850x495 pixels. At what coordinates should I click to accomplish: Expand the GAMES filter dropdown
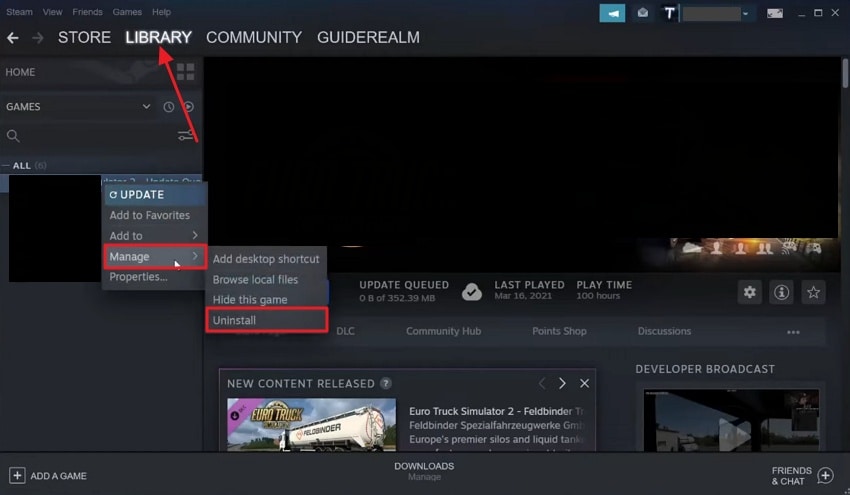pyautogui.click(x=146, y=106)
